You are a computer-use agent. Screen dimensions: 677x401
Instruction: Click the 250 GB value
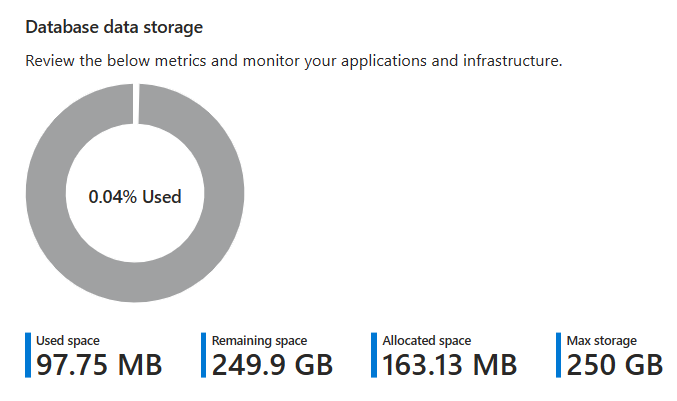pos(615,365)
